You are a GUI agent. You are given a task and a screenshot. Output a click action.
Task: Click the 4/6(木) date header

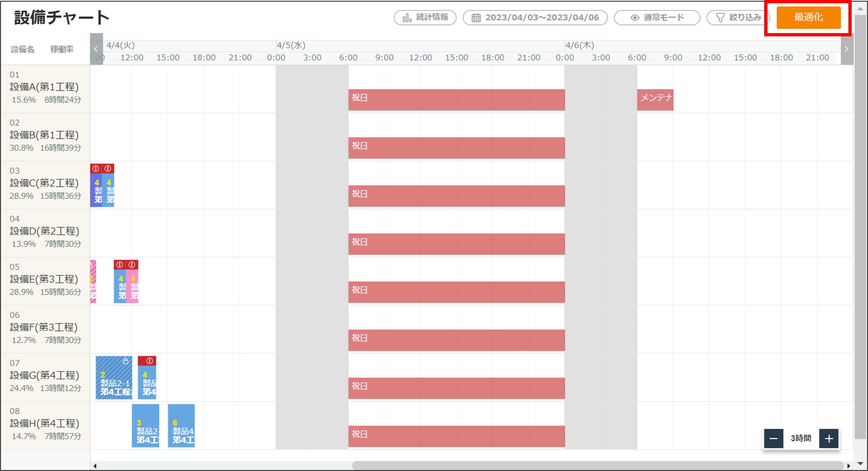pyautogui.click(x=580, y=45)
